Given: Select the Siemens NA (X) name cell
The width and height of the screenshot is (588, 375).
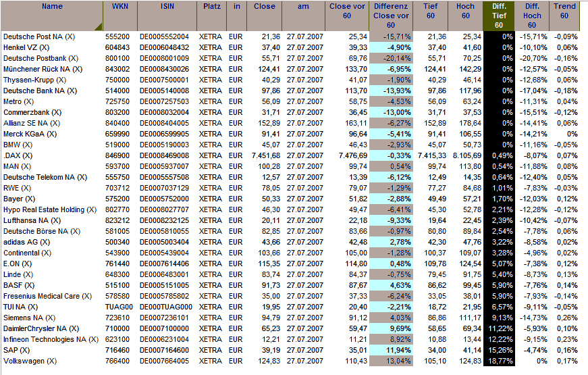Looking at the screenshot, I should [29, 318].
